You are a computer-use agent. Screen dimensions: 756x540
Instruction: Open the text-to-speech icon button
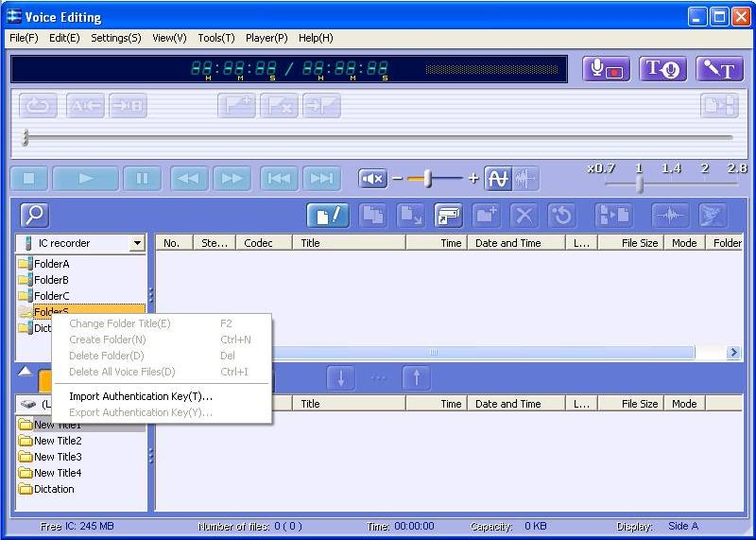pyautogui.click(x=663, y=68)
